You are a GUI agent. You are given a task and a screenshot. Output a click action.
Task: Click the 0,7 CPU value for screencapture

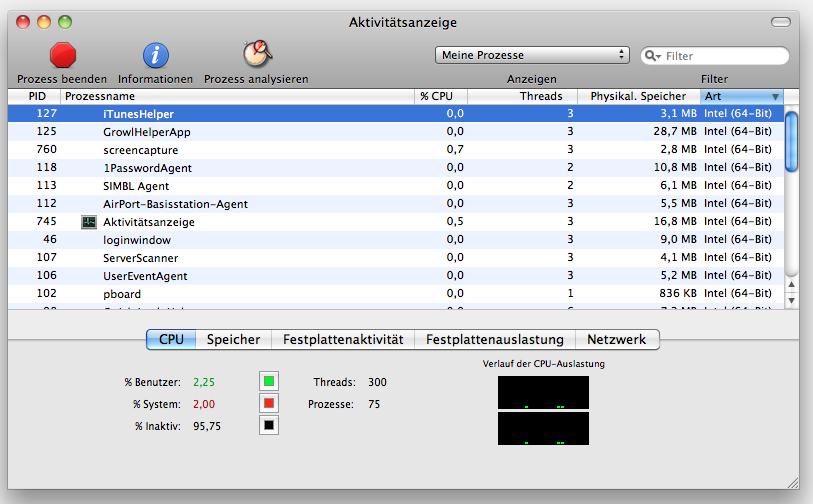(455, 149)
